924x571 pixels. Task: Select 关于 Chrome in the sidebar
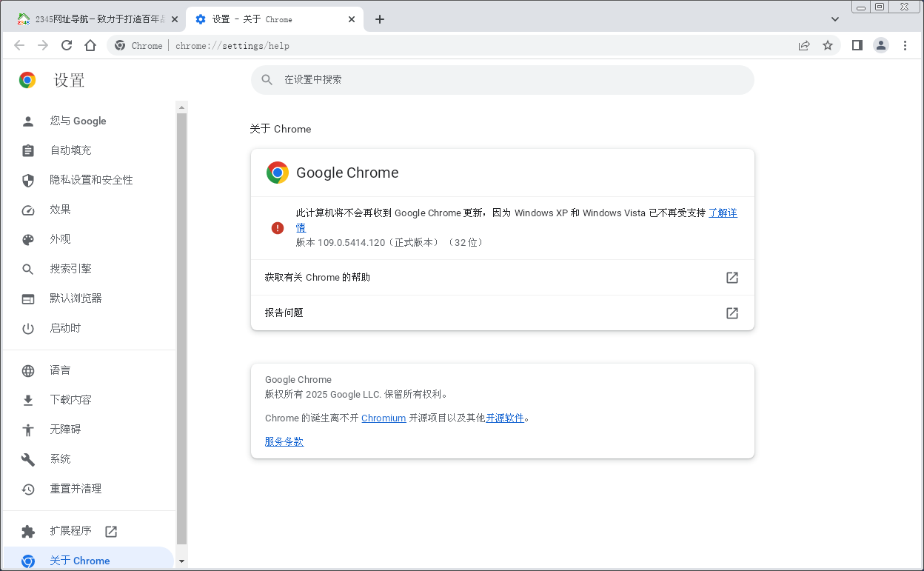click(89, 559)
